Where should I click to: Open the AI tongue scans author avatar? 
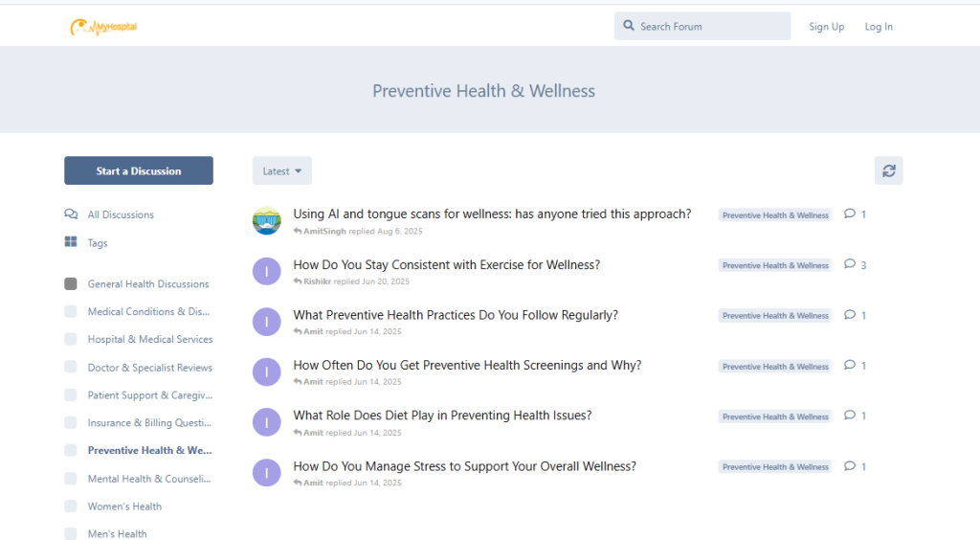coord(266,220)
